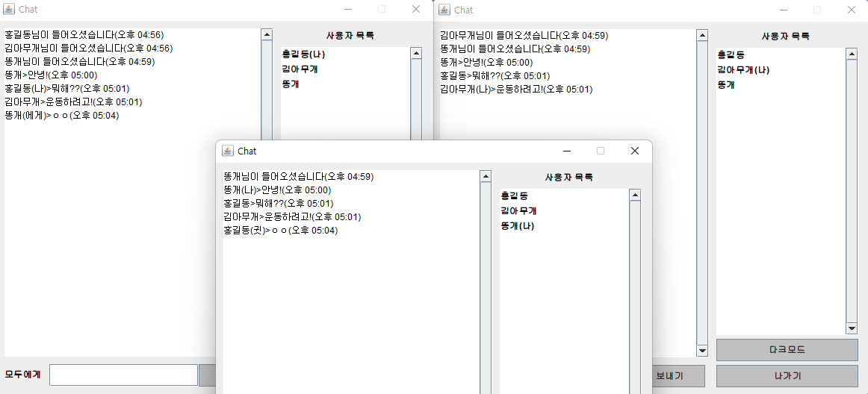868x394 pixels.
Task: Minimize the front Chat window
Action: tap(566, 151)
